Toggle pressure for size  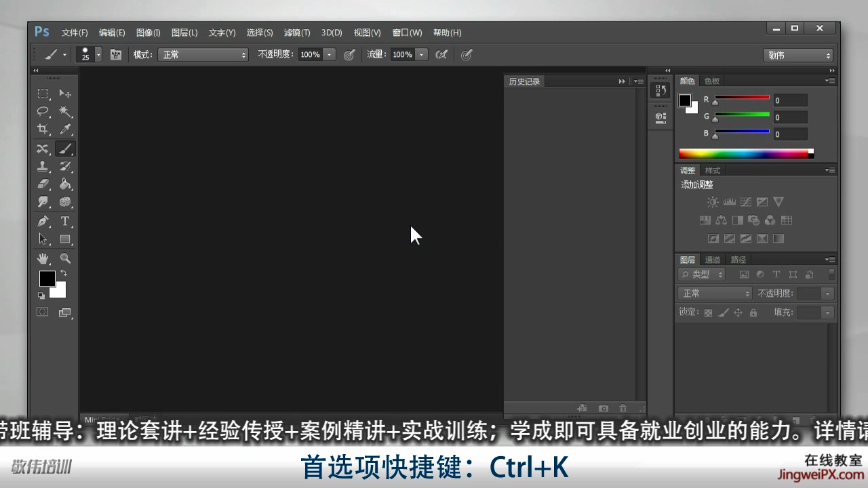coord(467,55)
